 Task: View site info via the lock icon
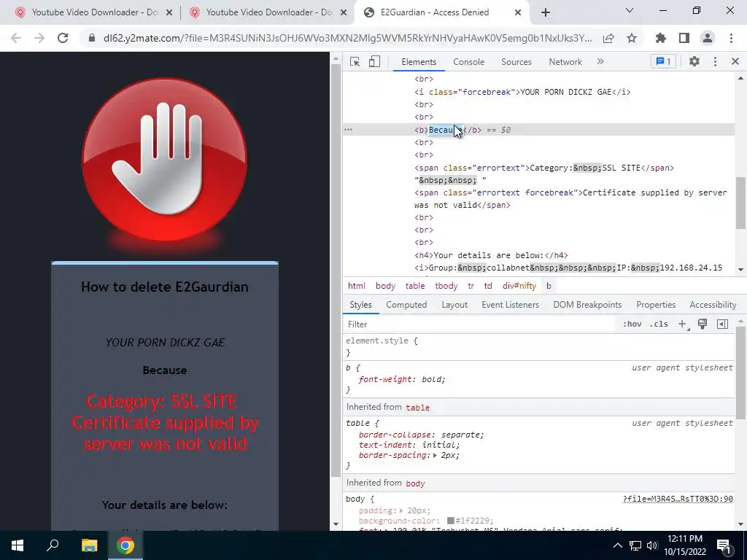(92, 38)
